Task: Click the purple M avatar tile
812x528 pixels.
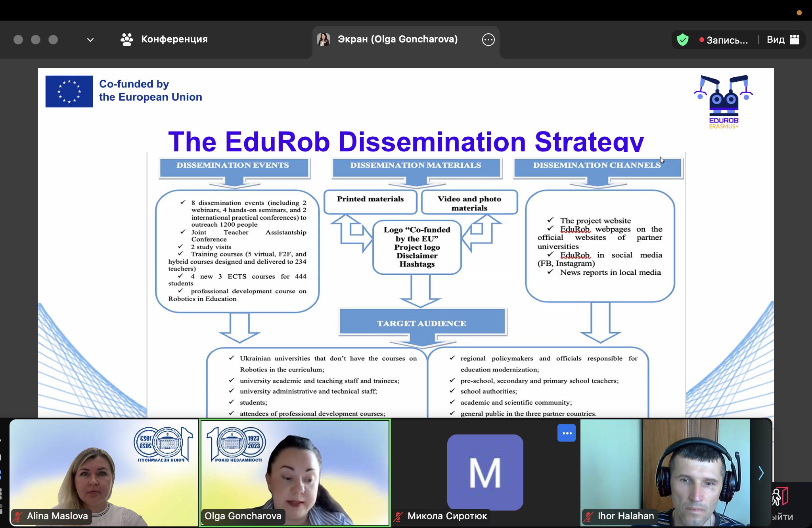Action: click(485, 472)
